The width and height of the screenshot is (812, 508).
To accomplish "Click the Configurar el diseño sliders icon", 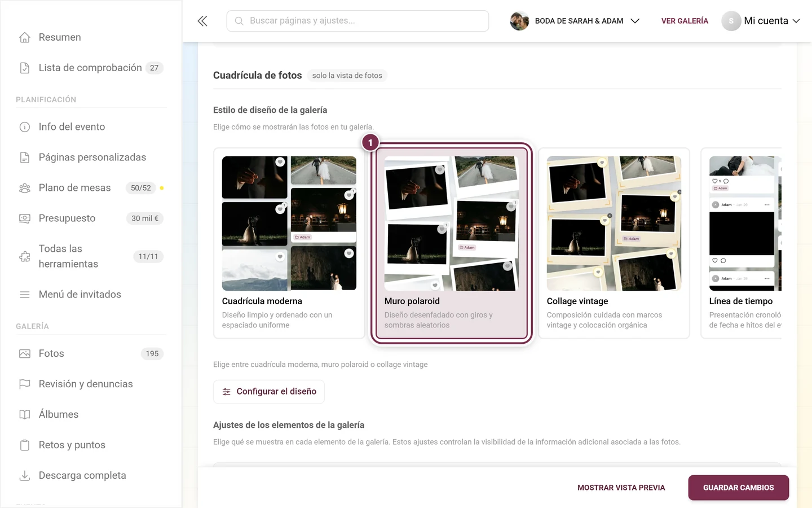I will pyautogui.click(x=227, y=392).
